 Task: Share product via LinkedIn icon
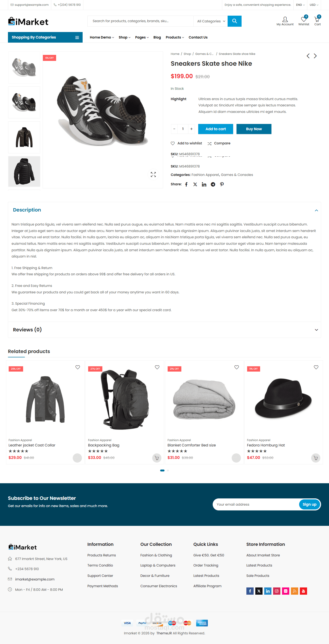click(204, 184)
